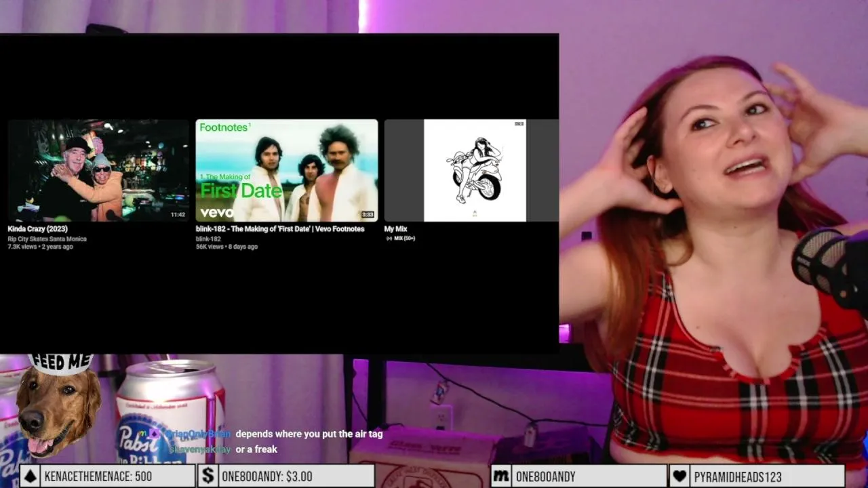
Task: Open the My Mix playlist thumbnail
Action: pos(472,171)
